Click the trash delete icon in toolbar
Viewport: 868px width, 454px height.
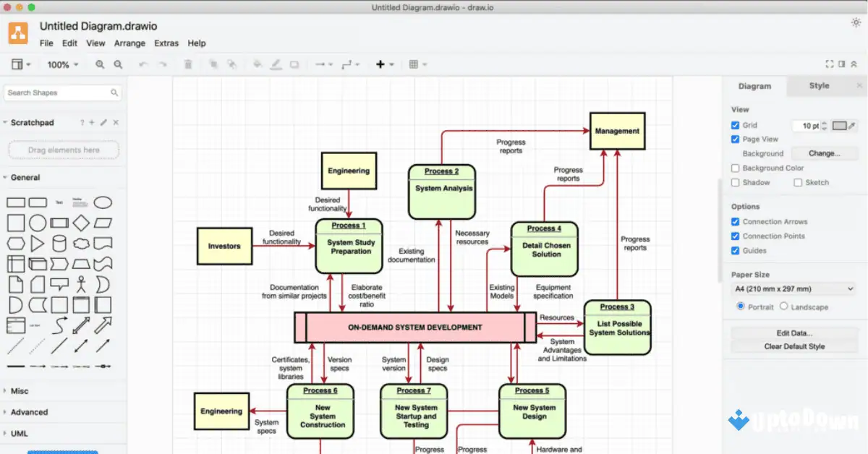pyautogui.click(x=188, y=64)
